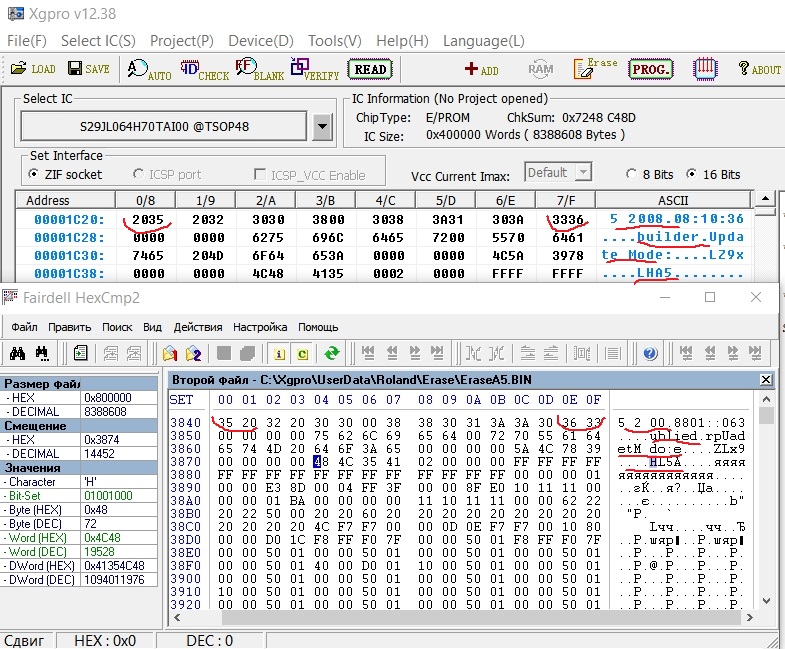This screenshot has height=649, width=785.
Task: Click the green refresh icon in HexCmp2
Action: click(332, 353)
